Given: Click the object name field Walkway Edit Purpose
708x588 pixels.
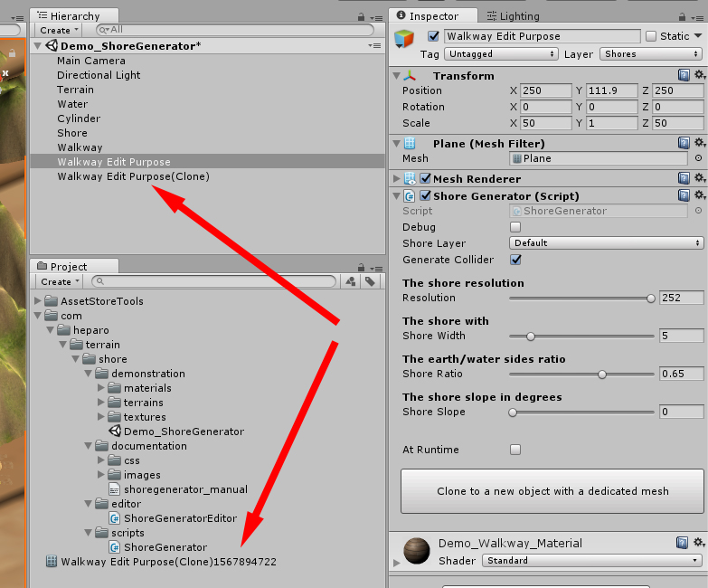Looking at the screenshot, I should tap(543, 36).
